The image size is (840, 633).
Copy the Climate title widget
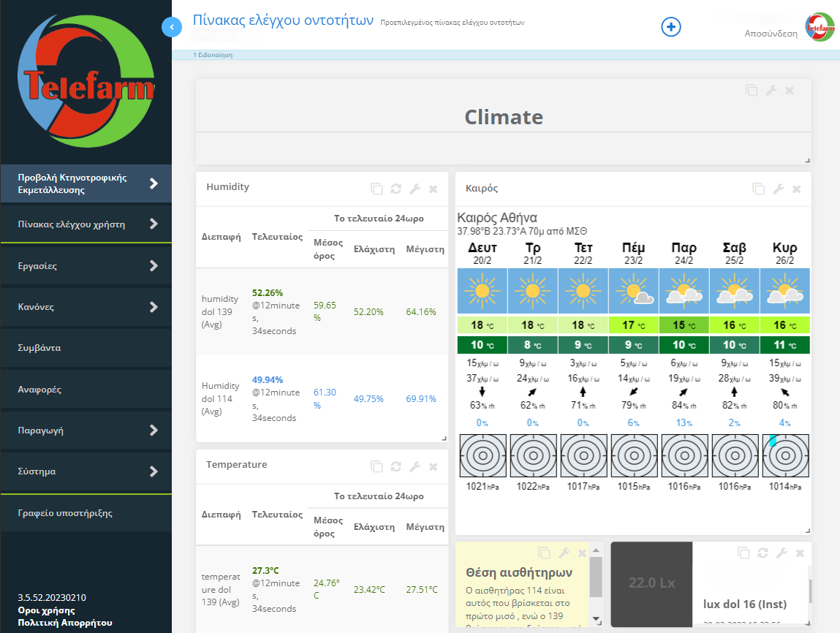tap(752, 90)
